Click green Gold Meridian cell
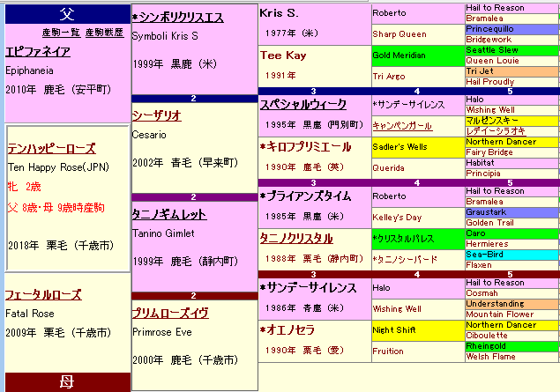The image size is (560, 392). point(418,55)
